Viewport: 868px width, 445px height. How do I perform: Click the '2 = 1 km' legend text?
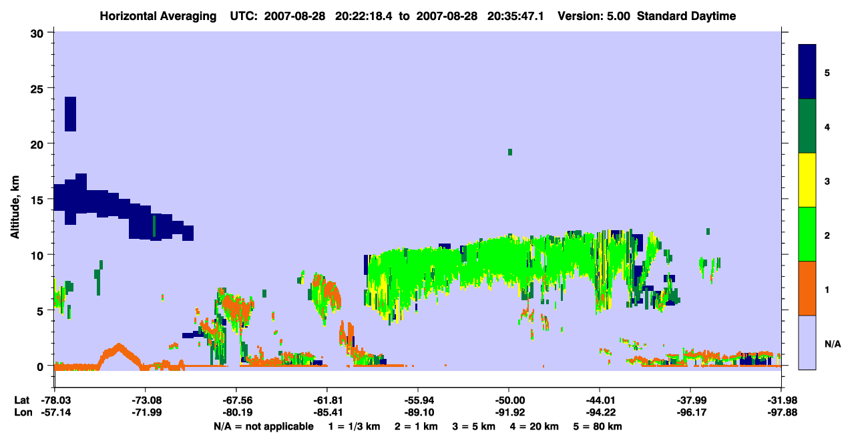coord(415,426)
